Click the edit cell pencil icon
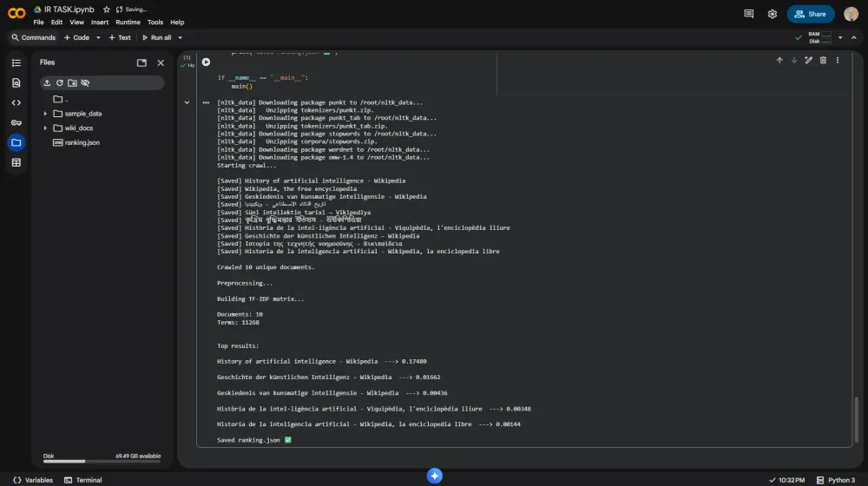 coord(809,61)
